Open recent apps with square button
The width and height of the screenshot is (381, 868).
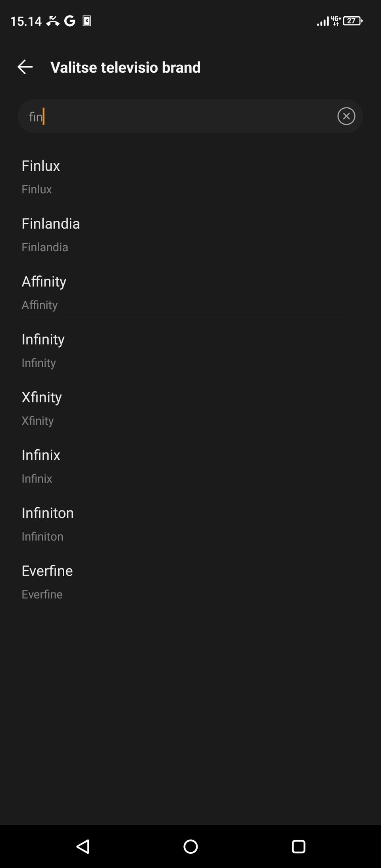tap(298, 846)
